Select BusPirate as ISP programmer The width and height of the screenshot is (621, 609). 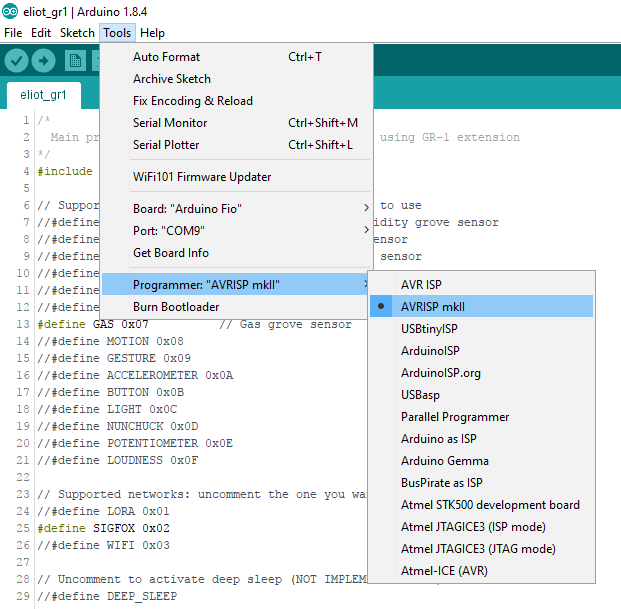[482, 483]
